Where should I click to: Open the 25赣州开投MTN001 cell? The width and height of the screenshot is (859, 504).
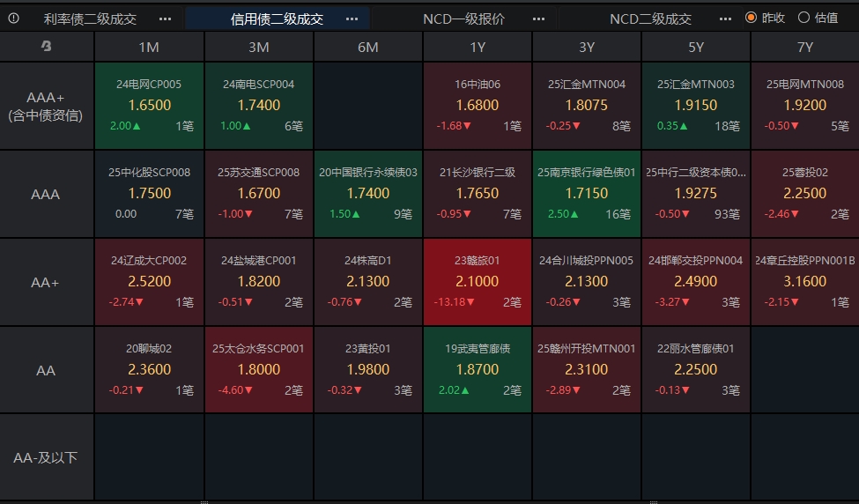click(587, 370)
